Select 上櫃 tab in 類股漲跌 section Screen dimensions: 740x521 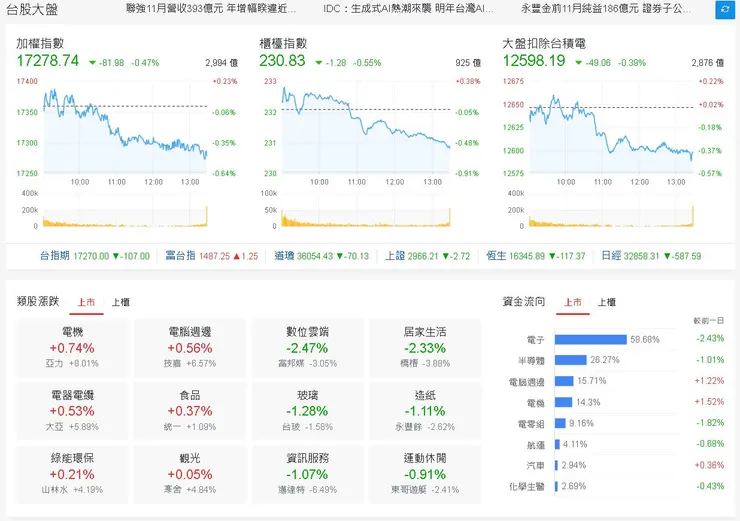coord(120,302)
